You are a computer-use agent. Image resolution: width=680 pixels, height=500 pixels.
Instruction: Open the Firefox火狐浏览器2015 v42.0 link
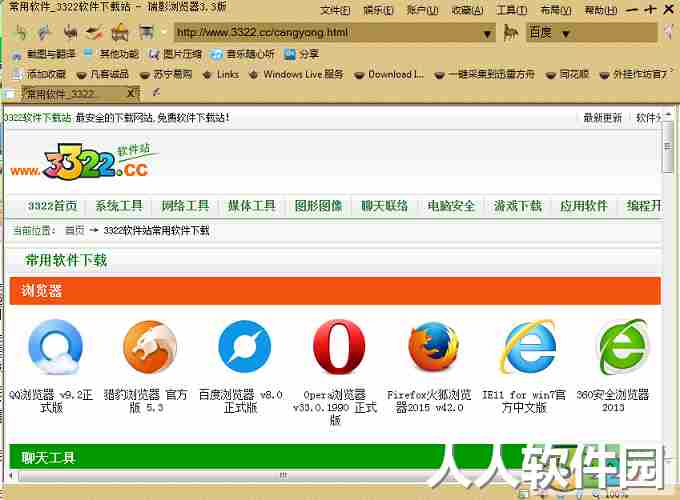pos(429,401)
